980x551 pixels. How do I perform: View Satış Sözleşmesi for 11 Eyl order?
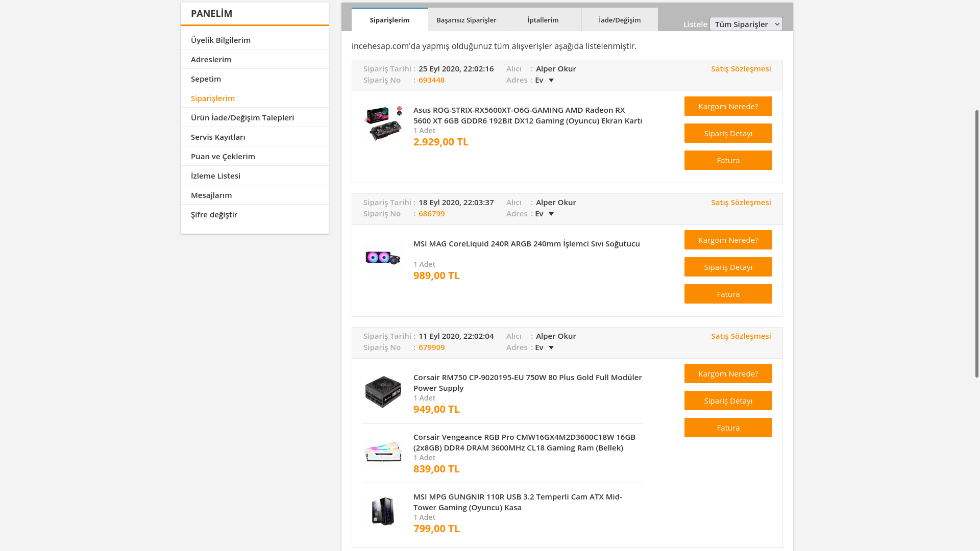[741, 336]
